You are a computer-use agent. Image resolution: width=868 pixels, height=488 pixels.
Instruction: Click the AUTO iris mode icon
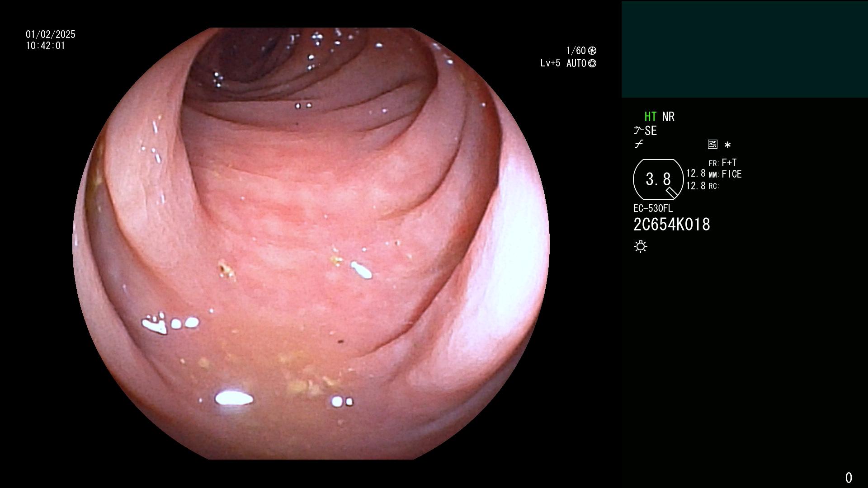click(592, 63)
